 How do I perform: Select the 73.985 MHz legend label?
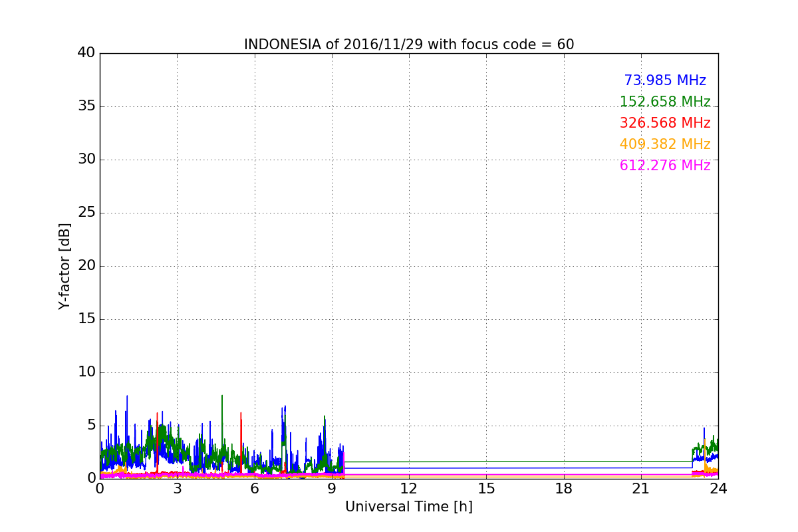click(665, 80)
